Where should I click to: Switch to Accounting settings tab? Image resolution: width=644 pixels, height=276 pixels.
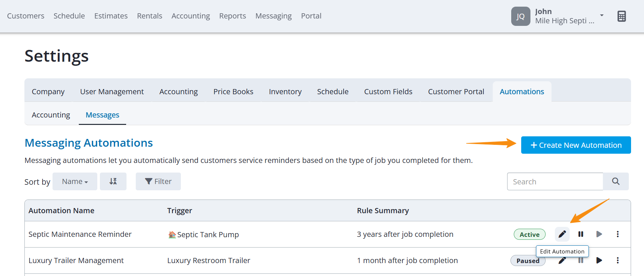pos(179,92)
